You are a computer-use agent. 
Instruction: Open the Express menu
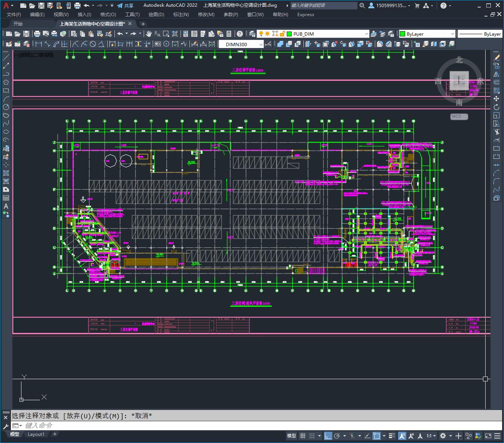pyautogui.click(x=306, y=14)
